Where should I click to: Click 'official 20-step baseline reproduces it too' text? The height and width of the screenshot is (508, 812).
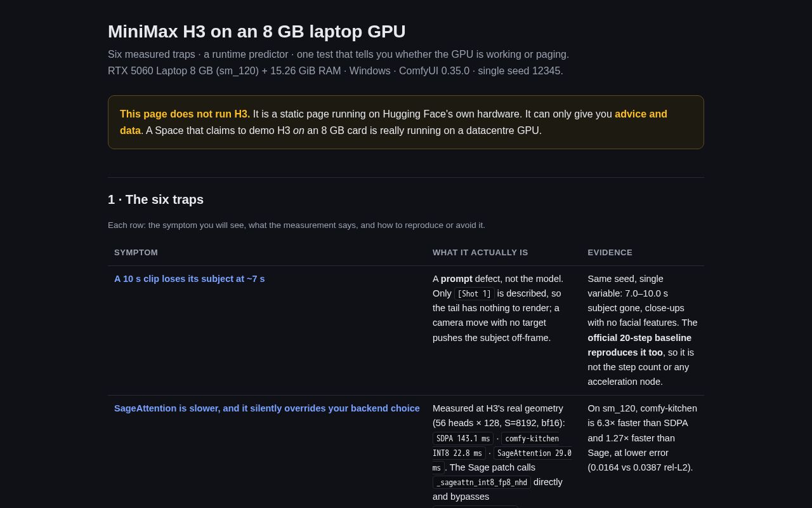(639, 345)
